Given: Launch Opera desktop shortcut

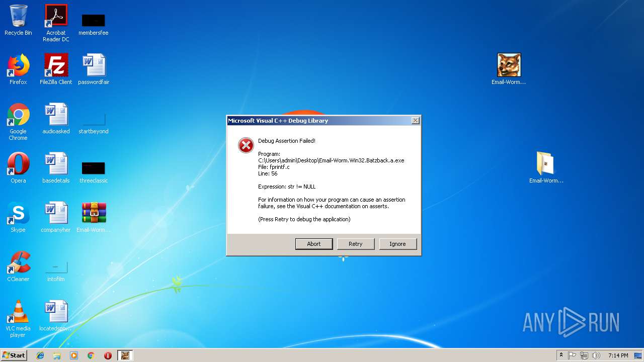Looking at the screenshot, I should pos(18,168).
